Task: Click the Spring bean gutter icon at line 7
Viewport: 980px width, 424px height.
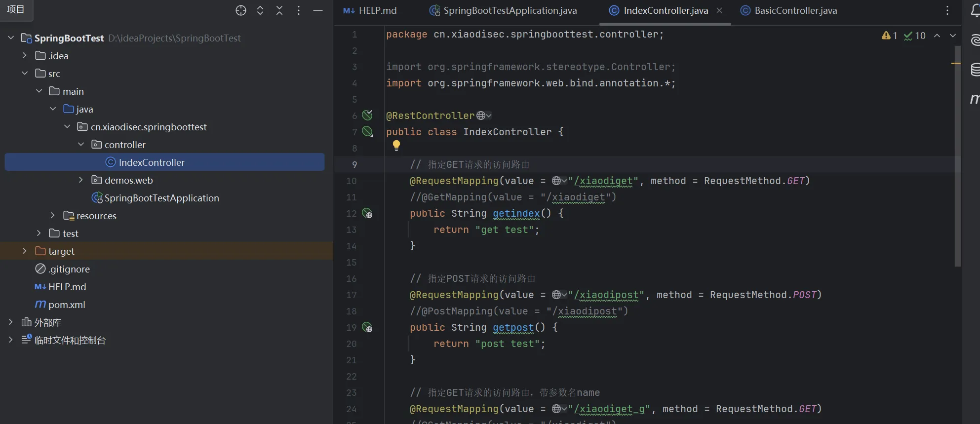Action: click(x=367, y=131)
